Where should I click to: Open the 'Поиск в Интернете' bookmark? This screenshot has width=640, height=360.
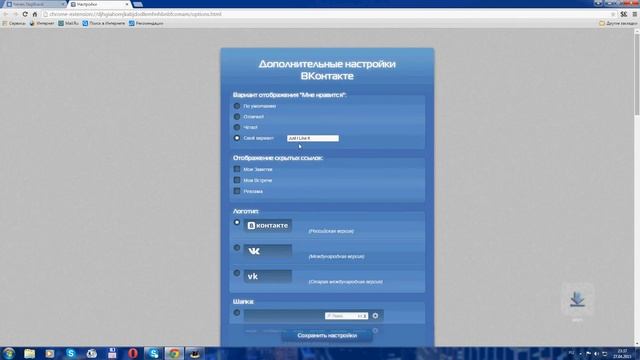tap(104, 23)
